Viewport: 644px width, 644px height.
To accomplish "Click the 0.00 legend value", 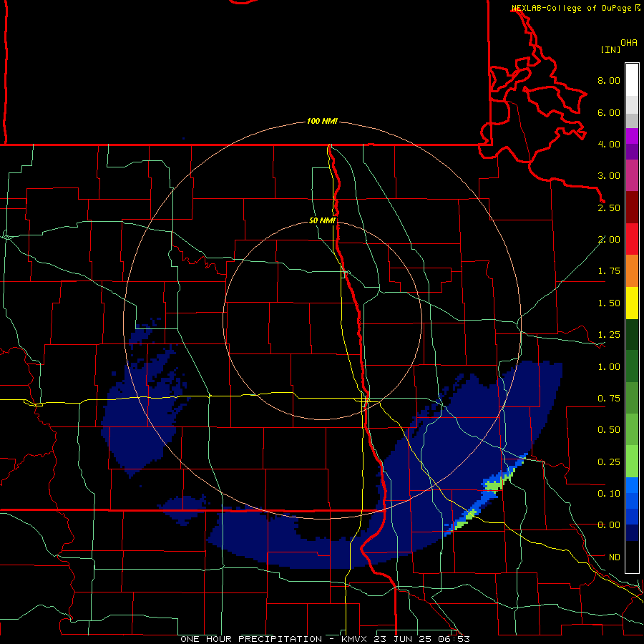I will point(609,525).
